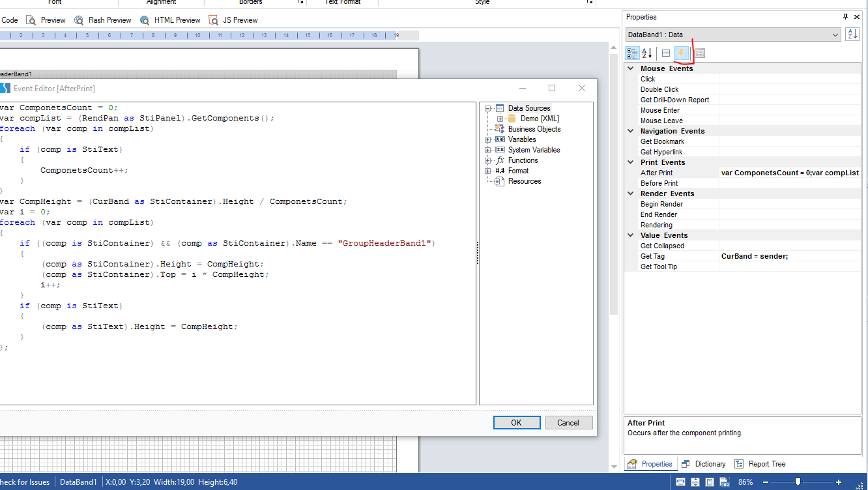This screenshot has height=490, width=868.
Task: Select the Business Objects tree item
Action: 534,129
